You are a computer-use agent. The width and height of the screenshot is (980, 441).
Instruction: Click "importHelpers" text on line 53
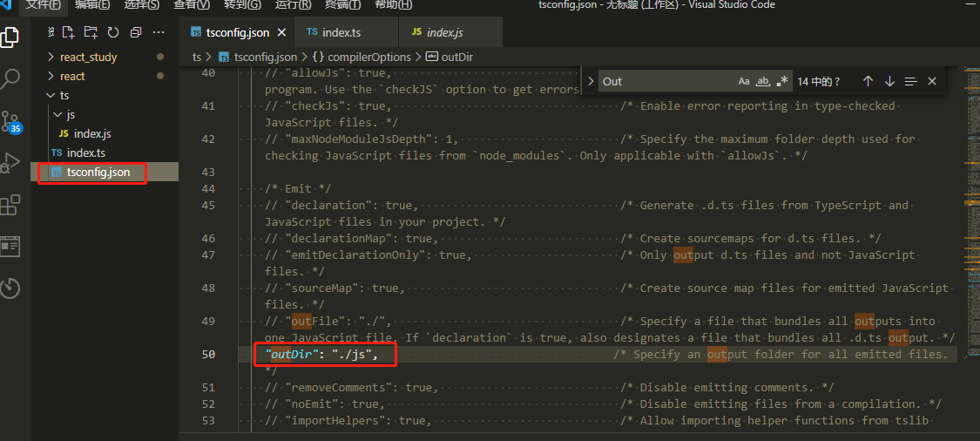point(335,421)
